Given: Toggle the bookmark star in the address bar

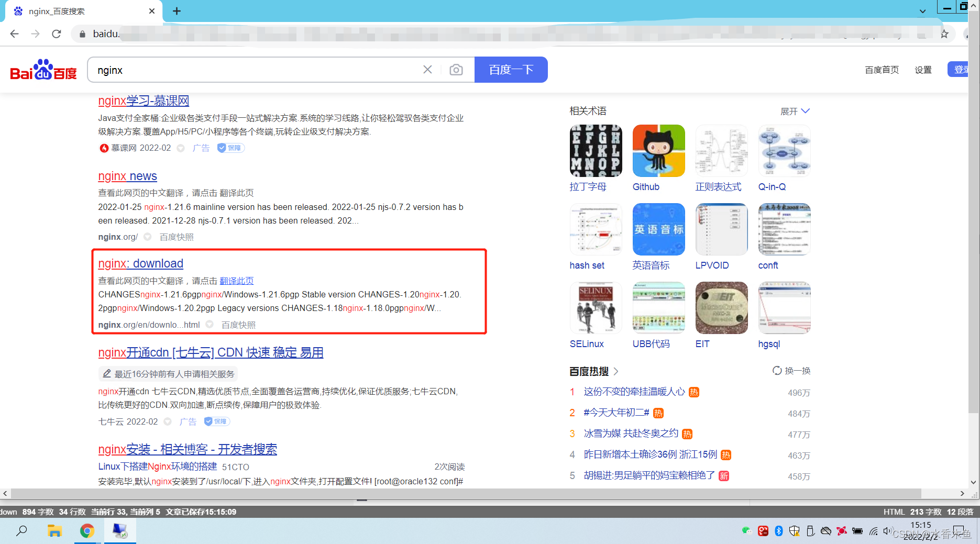Looking at the screenshot, I should [x=944, y=34].
